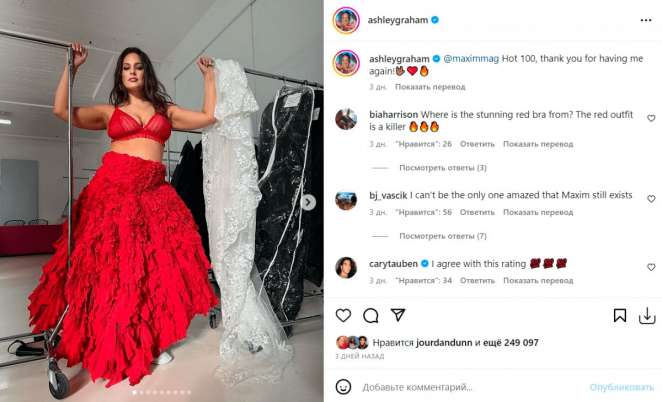Click Показать перевод under the caption

(x=430, y=87)
